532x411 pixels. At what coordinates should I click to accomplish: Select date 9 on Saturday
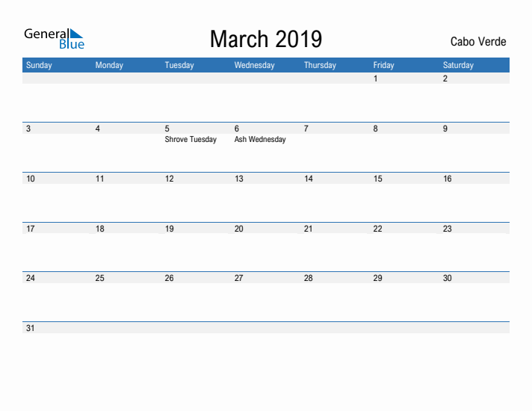445,129
